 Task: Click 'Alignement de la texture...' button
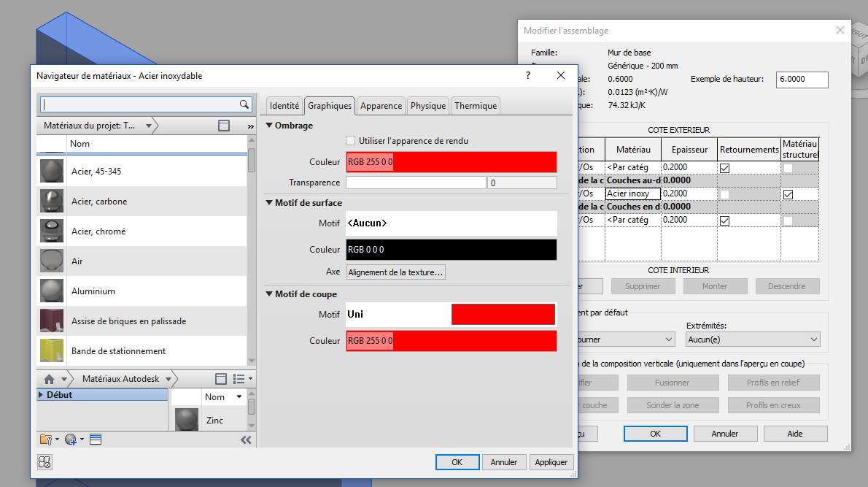coord(395,272)
